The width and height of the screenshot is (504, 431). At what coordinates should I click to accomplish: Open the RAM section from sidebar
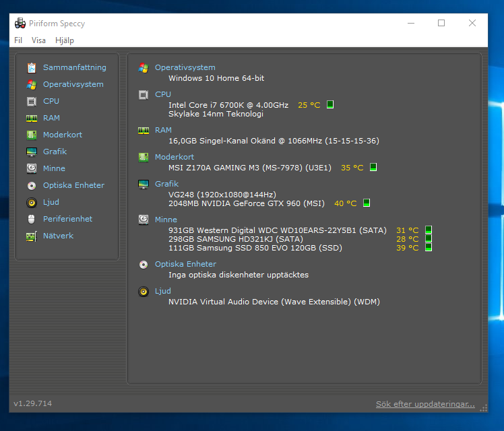click(x=51, y=118)
